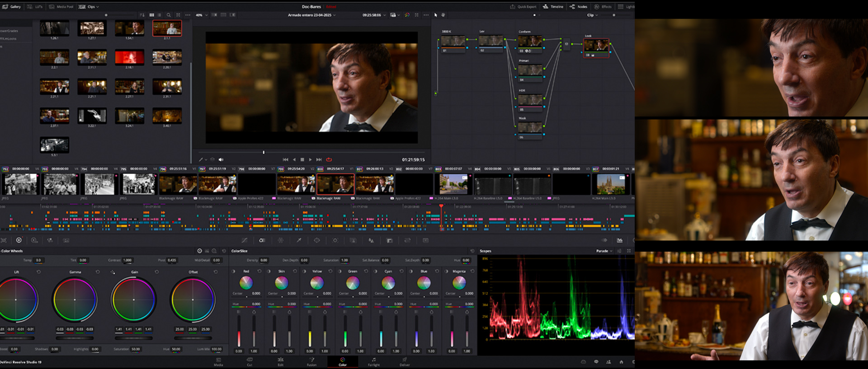Click the loop playback icon
Image resolution: width=868 pixels, height=369 pixels.
329,159
